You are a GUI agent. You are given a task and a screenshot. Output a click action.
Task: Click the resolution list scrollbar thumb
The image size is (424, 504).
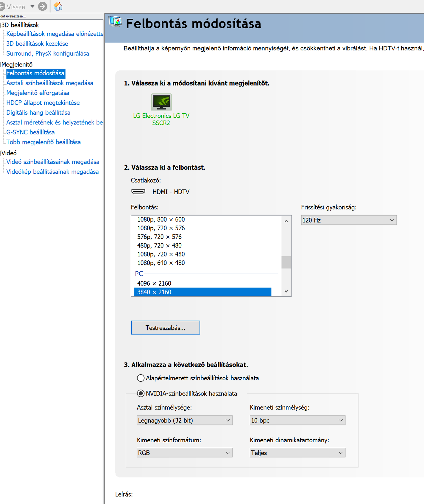pyautogui.click(x=286, y=262)
